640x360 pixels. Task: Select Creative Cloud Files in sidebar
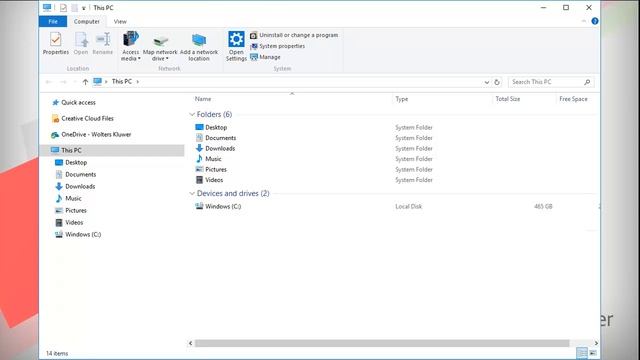[83, 118]
